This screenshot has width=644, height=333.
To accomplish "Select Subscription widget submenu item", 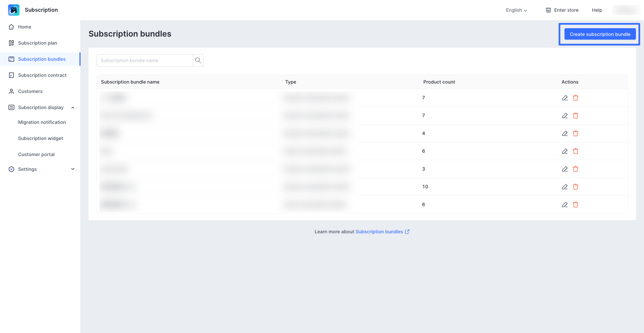I will [x=41, y=138].
